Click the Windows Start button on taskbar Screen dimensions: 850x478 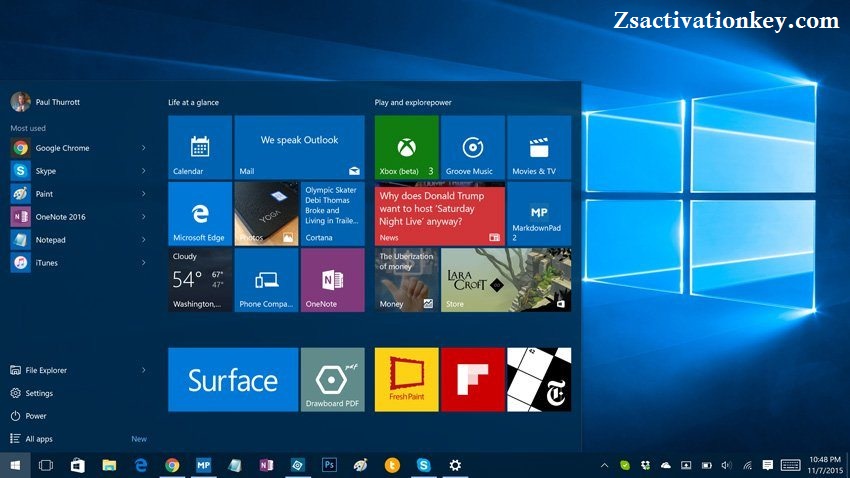[15, 465]
